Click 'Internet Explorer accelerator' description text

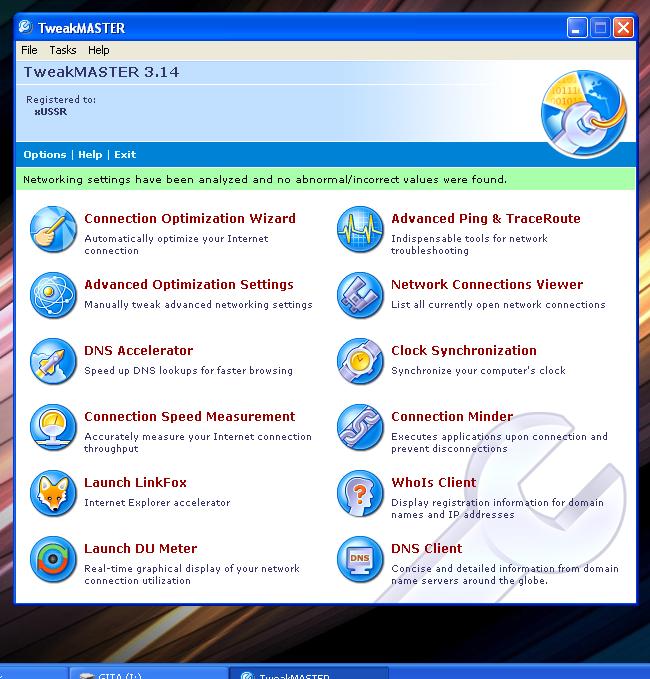click(157, 503)
